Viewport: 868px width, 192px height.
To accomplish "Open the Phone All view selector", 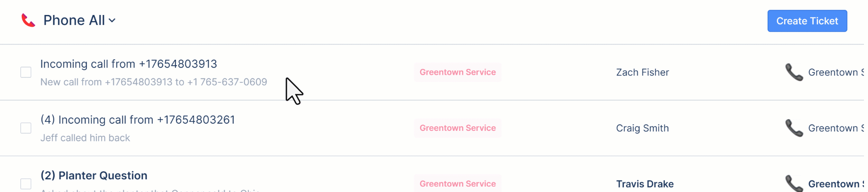I will [x=74, y=20].
